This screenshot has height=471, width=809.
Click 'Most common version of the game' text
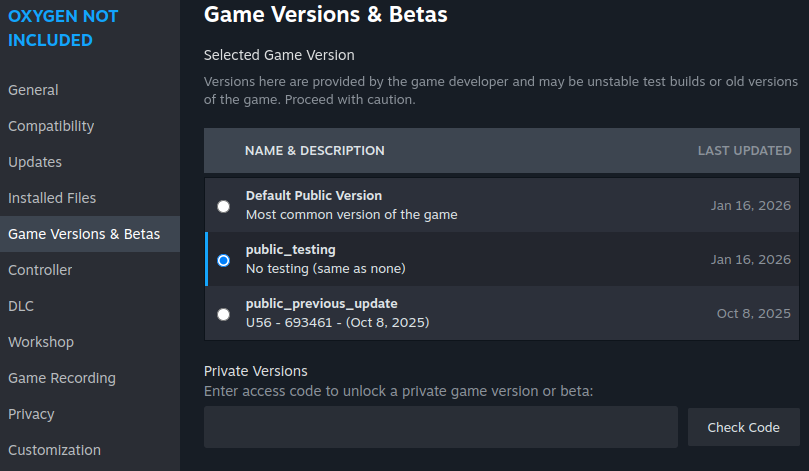(x=351, y=215)
